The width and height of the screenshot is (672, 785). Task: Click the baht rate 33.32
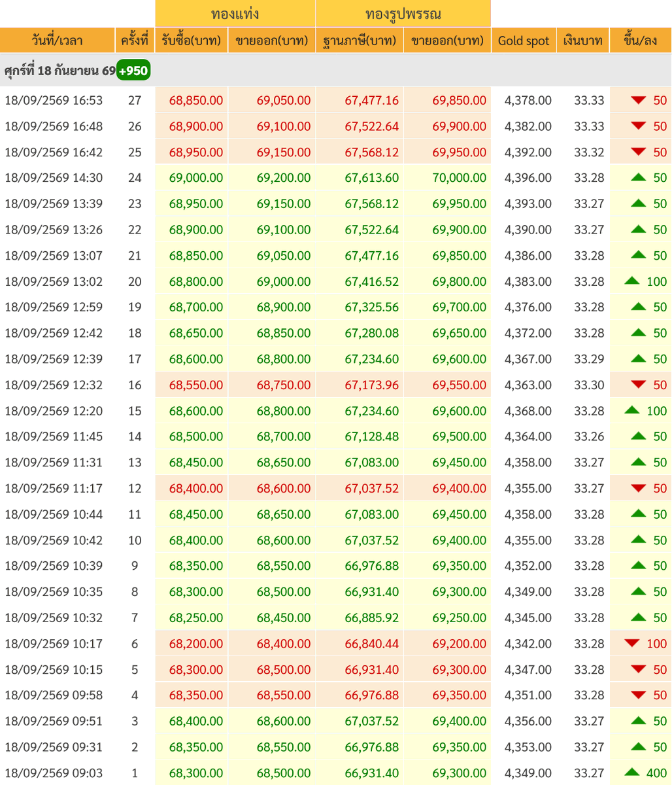pos(589,152)
